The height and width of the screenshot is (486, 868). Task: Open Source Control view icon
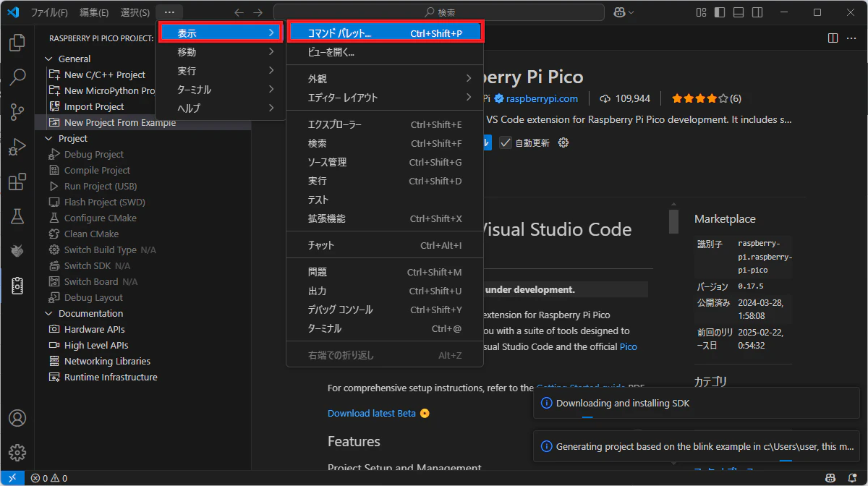coord(17,111)
